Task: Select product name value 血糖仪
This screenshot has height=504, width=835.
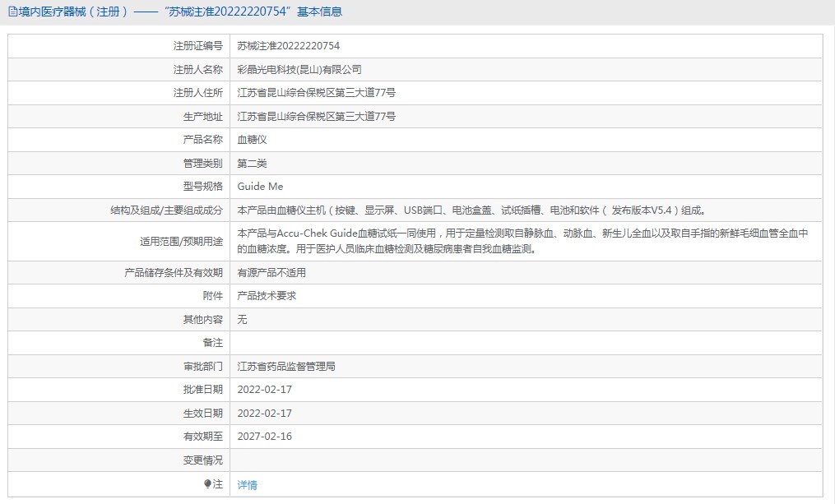Action: coord(252,140)
